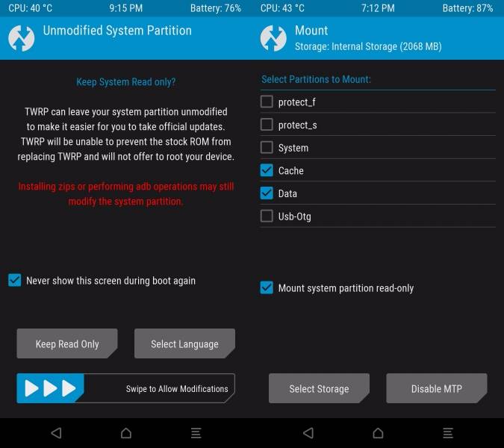Tap home navigation icon on left screen

(126, 433)
